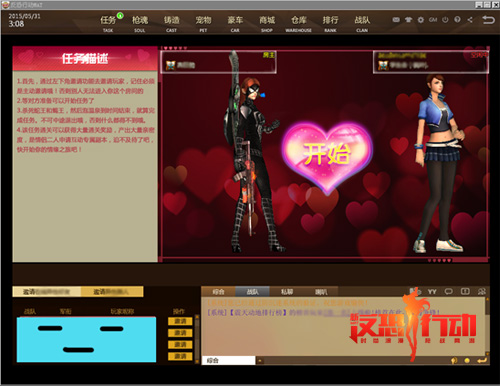This screenshot has width=500, height=386.
Task: Open the settings gear icon
Action: [421, 20]
